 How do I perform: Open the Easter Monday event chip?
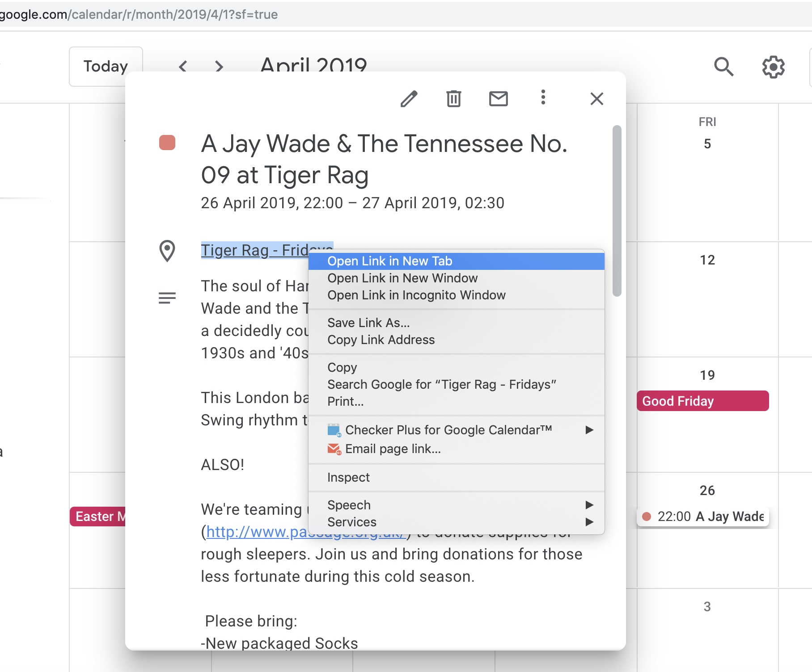(x=98, y=517)
